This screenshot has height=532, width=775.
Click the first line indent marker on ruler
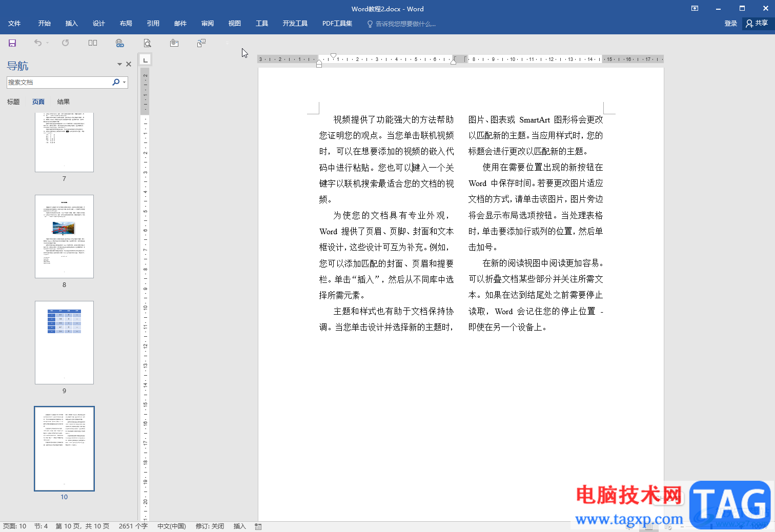point(334,56)
